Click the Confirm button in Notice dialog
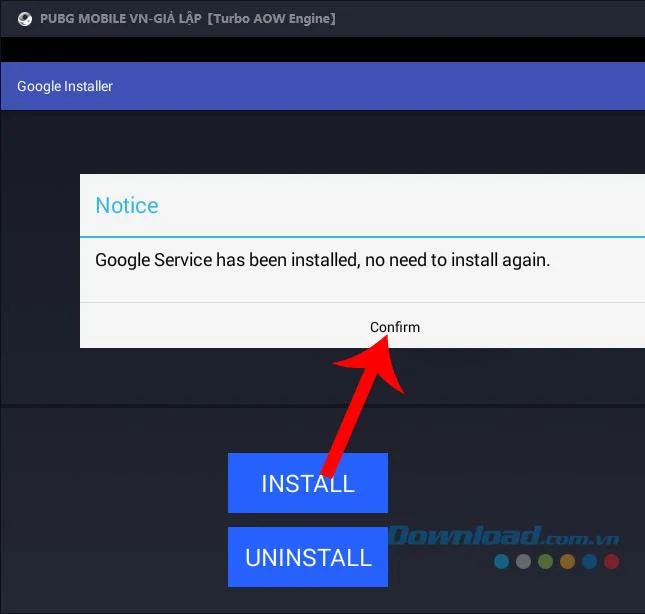The width and height of the screenshot is (645, 614). click(x=394, y=327)
